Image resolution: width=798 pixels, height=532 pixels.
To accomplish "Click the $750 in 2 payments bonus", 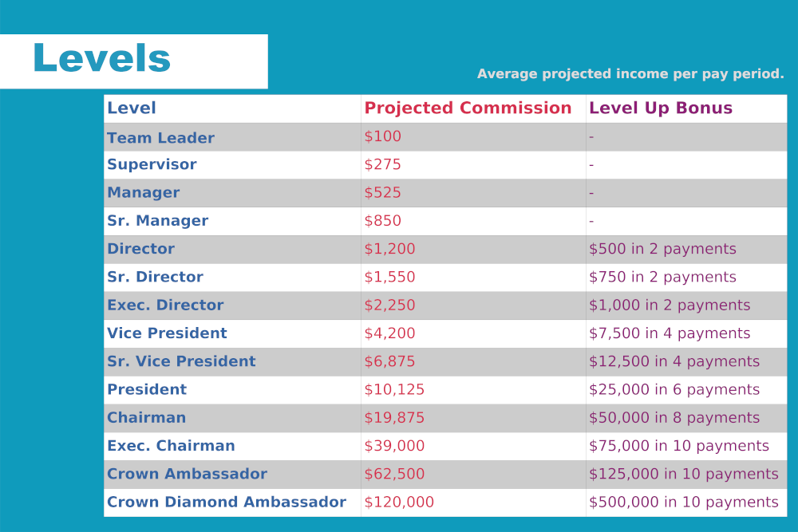I will 662,278.
